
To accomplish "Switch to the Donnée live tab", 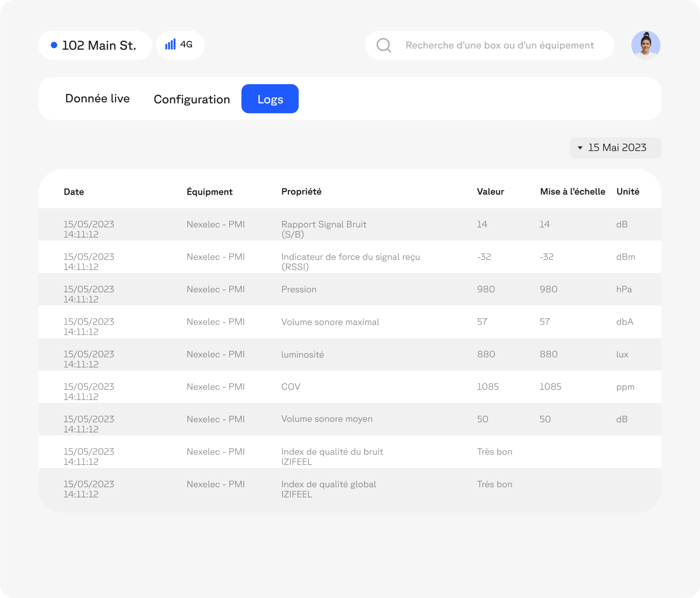I will (97, 99).
